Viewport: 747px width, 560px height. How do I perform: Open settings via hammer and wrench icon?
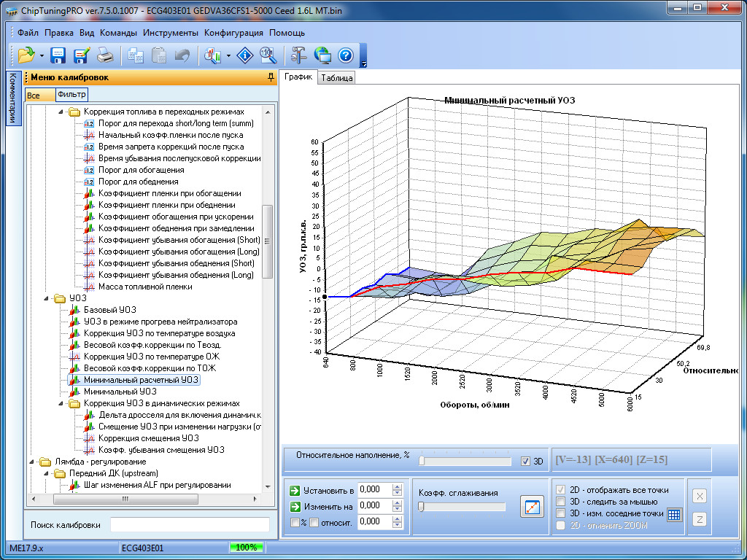click(x=298, y=55)
